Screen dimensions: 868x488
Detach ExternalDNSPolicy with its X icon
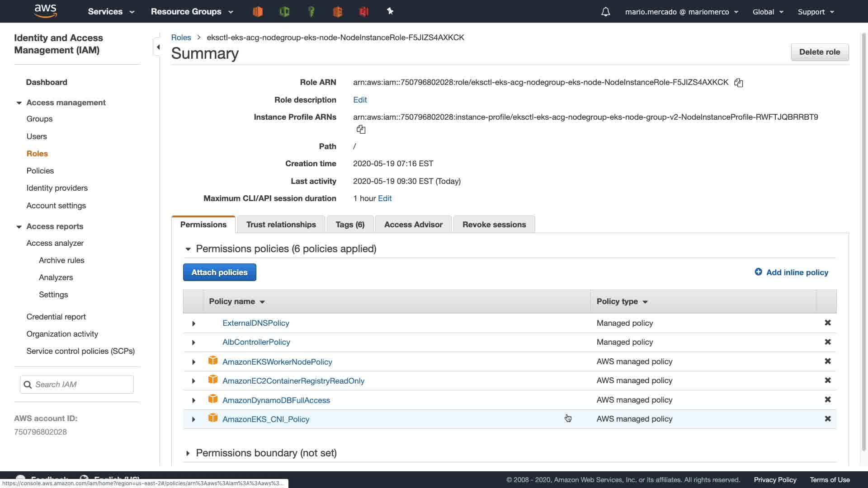pos(827,323)
